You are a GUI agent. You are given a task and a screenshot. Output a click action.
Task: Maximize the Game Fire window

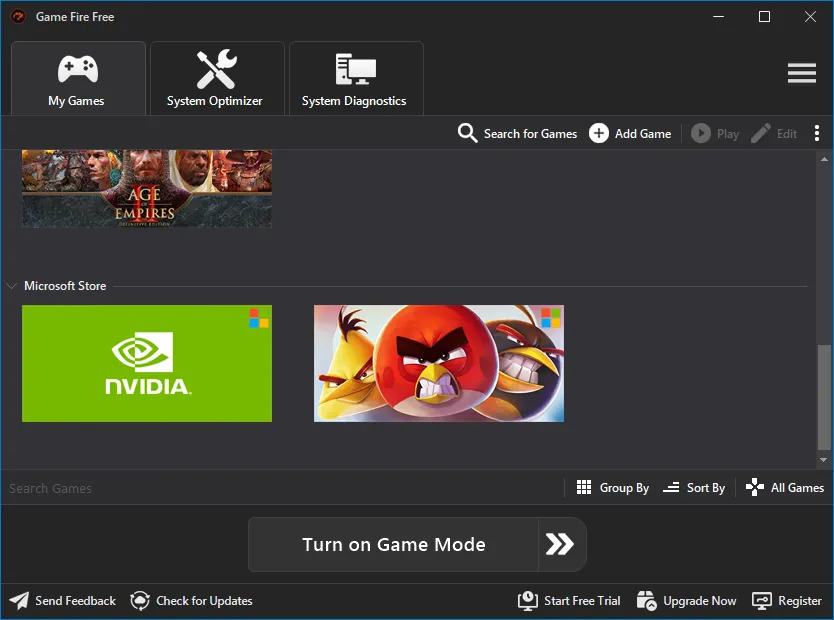click(x=764, y=16)
